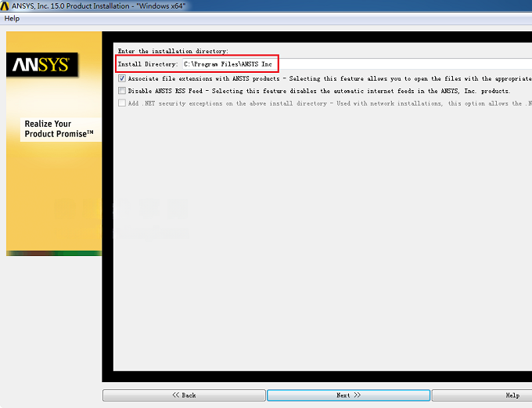Screen dimensions: 532x408
Task: Open the Help menu
Action: point(12,19)
